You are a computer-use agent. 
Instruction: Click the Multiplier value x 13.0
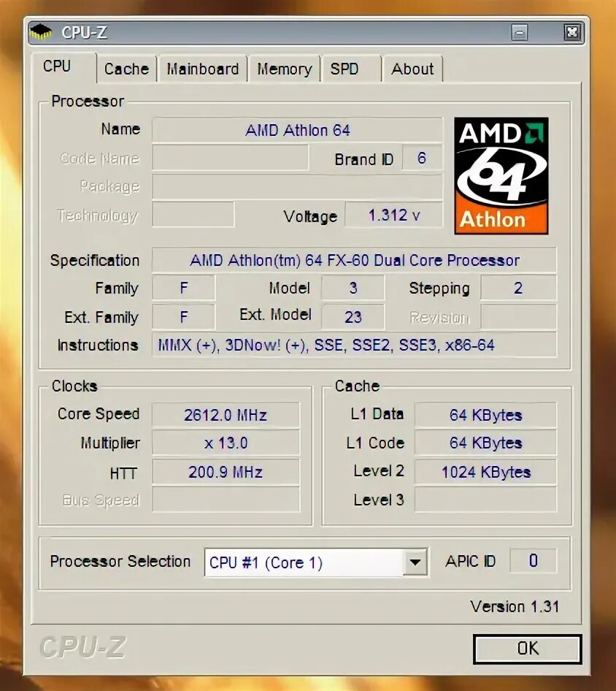tap(226, 443)
